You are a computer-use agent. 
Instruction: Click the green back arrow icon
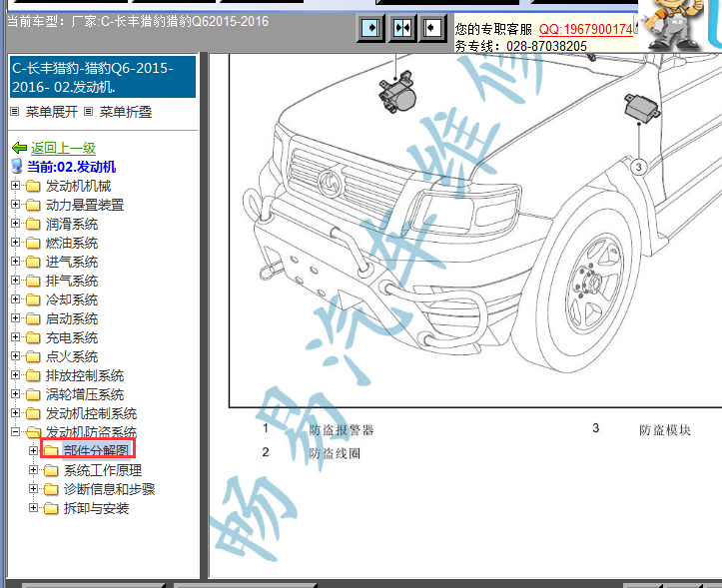[19, 148]
